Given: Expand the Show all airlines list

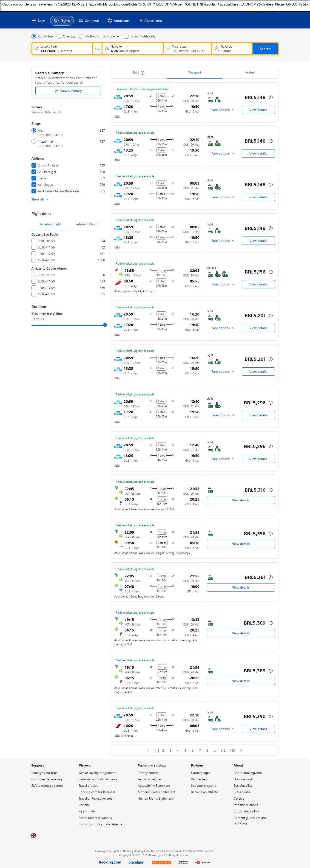Looking at the screenshot, I should (40, 200).
